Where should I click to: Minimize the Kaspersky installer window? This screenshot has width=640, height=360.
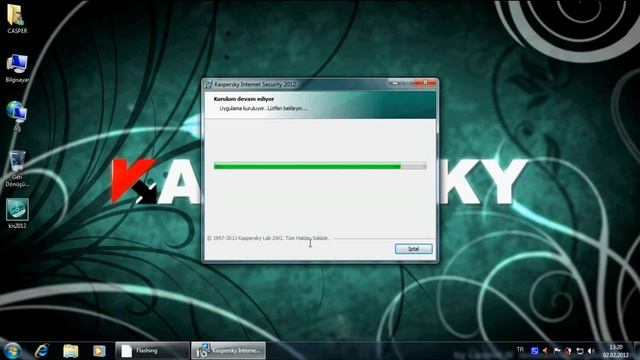[394, 83]
